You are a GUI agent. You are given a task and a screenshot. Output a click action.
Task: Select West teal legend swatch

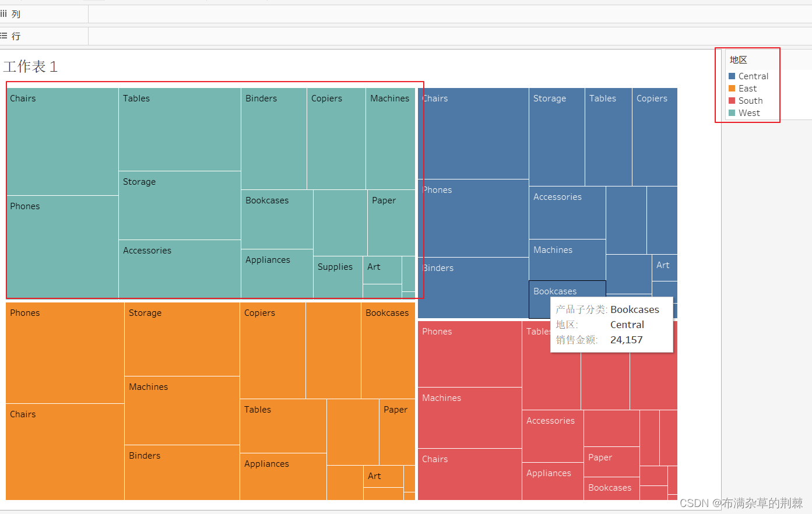pos(732,113)
